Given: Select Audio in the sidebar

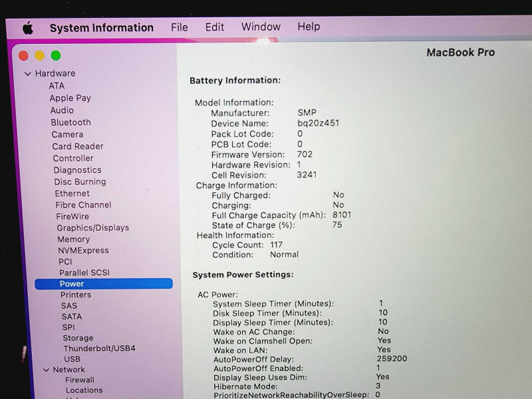Looking at the screenshot, I should pyautogui.click(x=62, y=110).
